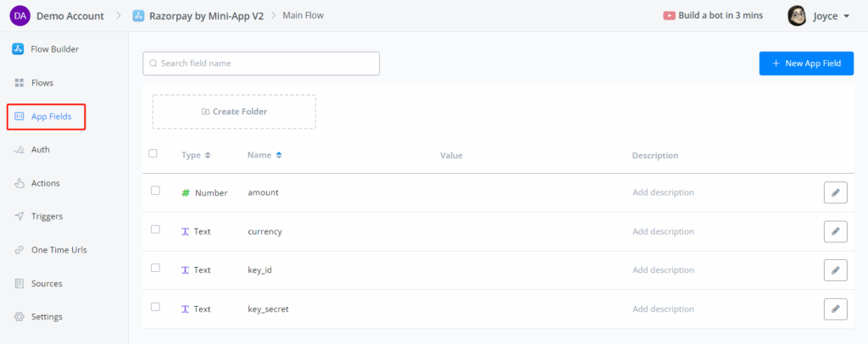The width and height of the screenshot is (868, 344).
Task: Open the Joyce user dropdown arrow
Action: [x=846, y=16]
